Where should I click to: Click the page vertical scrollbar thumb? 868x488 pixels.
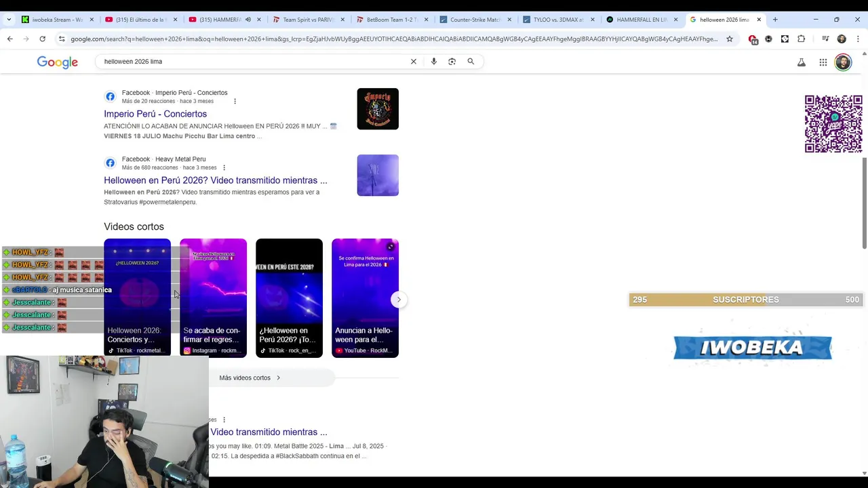click(864, 203)
